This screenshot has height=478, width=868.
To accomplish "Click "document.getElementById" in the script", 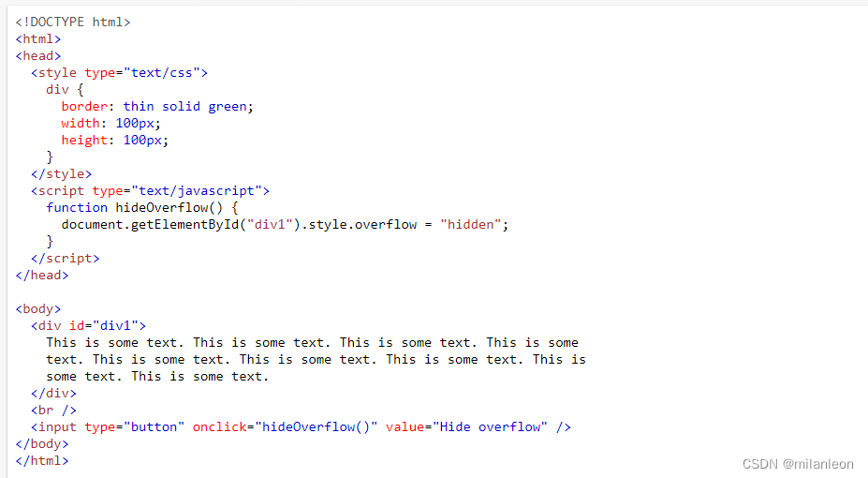I will point(150,224).
